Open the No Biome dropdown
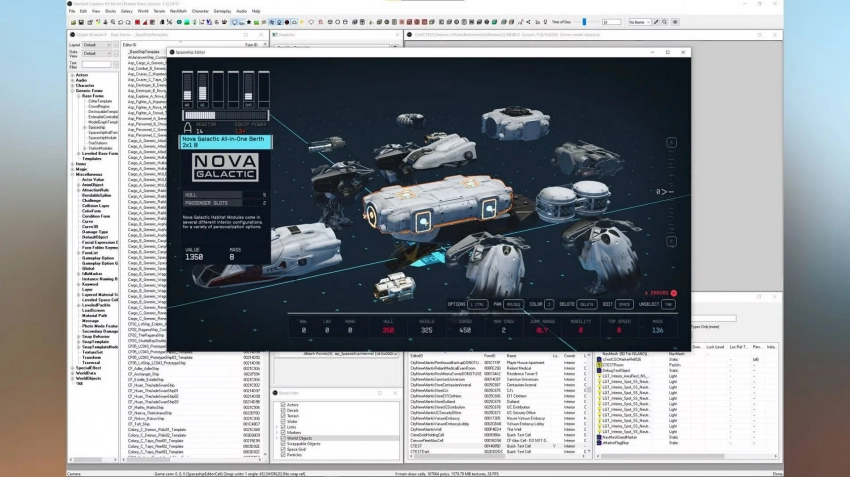850x477 pixels. coord(640,21)
